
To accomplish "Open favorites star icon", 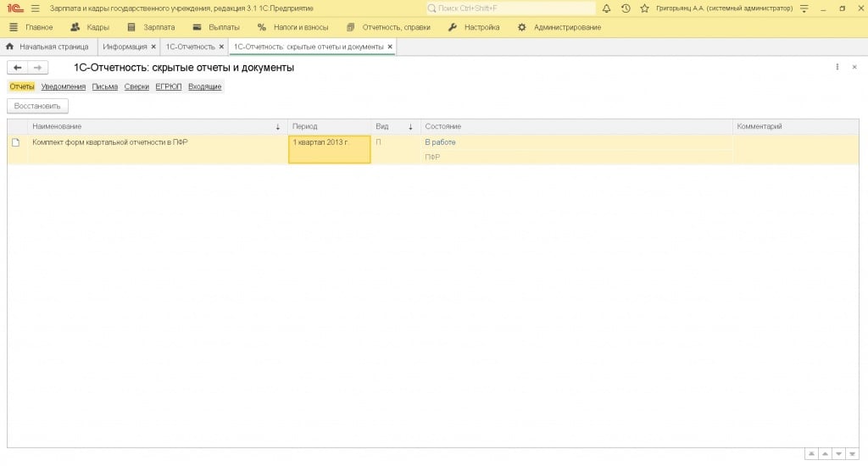I will pyautogui.click(x=644, y=8).
